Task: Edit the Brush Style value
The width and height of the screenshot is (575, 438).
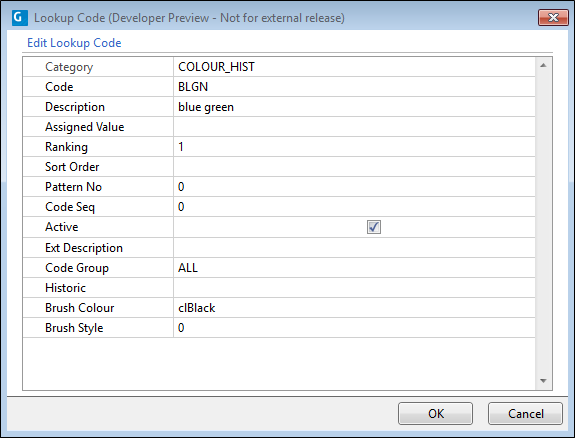Action: click(x=354, y=328)
